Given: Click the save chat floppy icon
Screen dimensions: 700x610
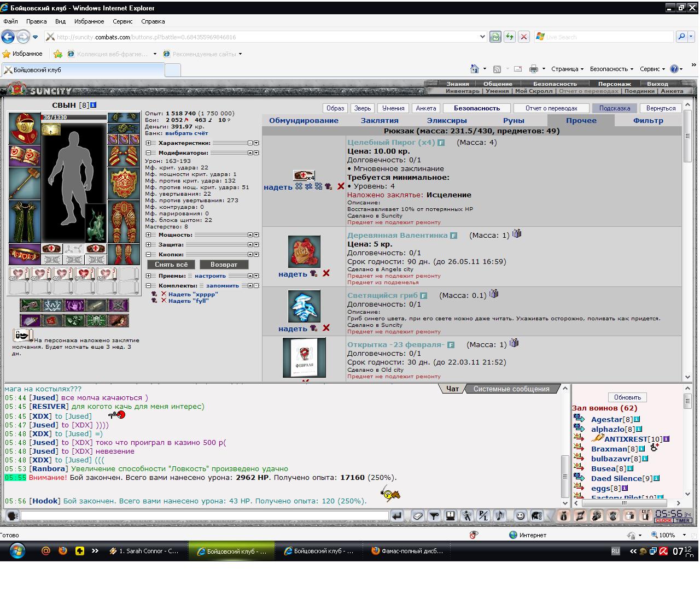Looking at the screenshot, I should pos(450,515).
